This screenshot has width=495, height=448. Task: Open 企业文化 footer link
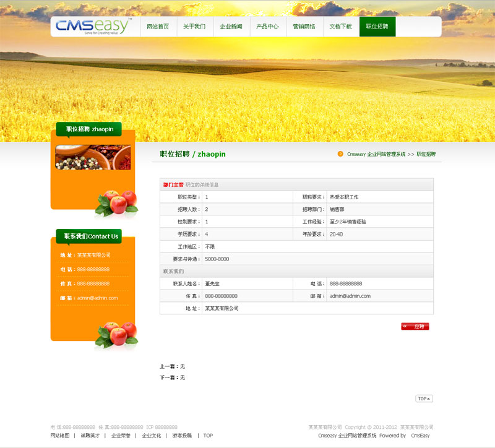(152, 436)
